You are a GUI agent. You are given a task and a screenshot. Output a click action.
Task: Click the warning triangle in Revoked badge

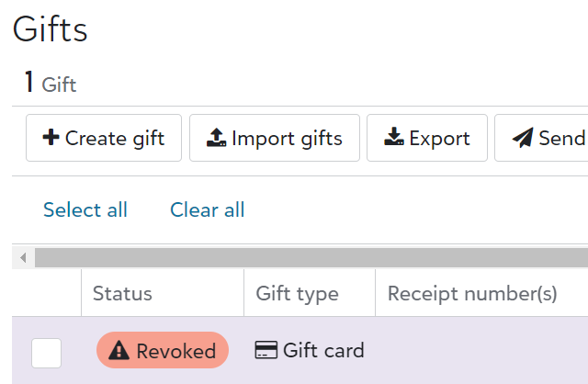coord(119,350)
